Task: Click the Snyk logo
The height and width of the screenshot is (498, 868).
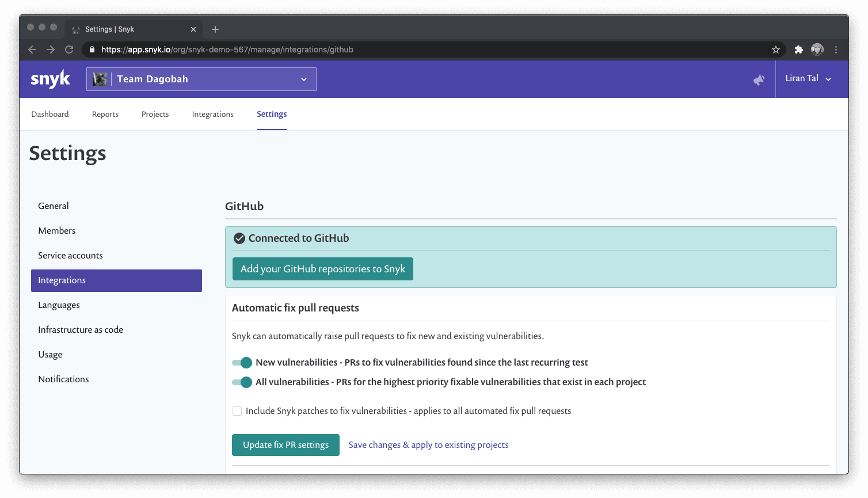Action: (51, 79)
